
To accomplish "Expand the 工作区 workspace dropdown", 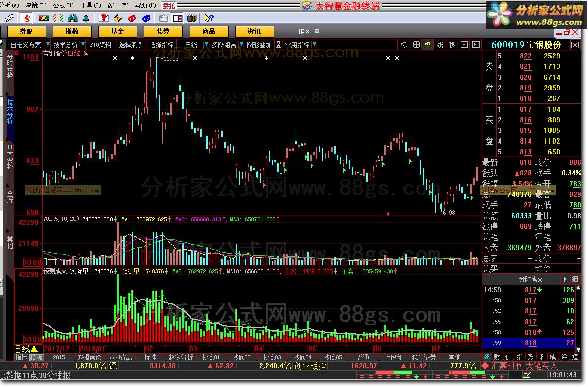I will point(317,31).
